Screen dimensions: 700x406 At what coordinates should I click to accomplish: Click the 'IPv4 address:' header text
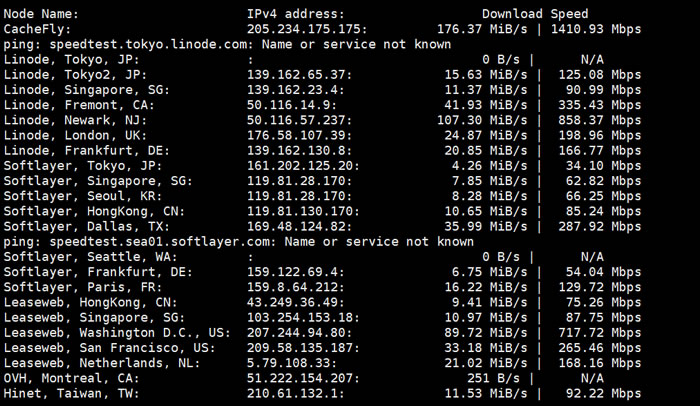[x=296, y=14]
